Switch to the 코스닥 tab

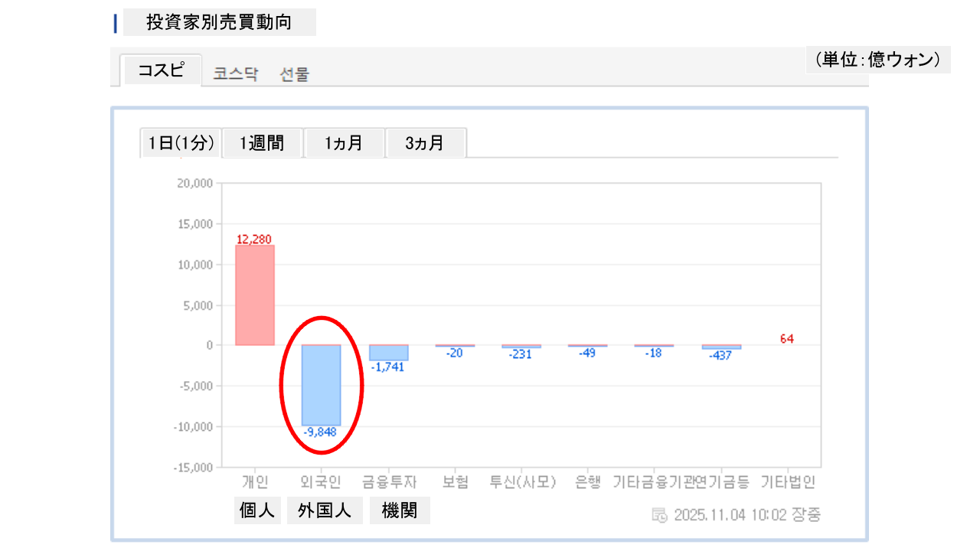(x=236, y=74)
